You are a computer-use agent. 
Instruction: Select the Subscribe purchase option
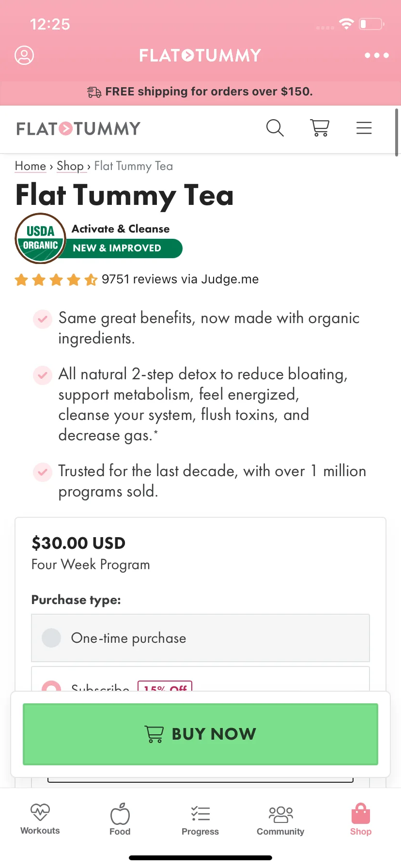click(x=200, y=679)
